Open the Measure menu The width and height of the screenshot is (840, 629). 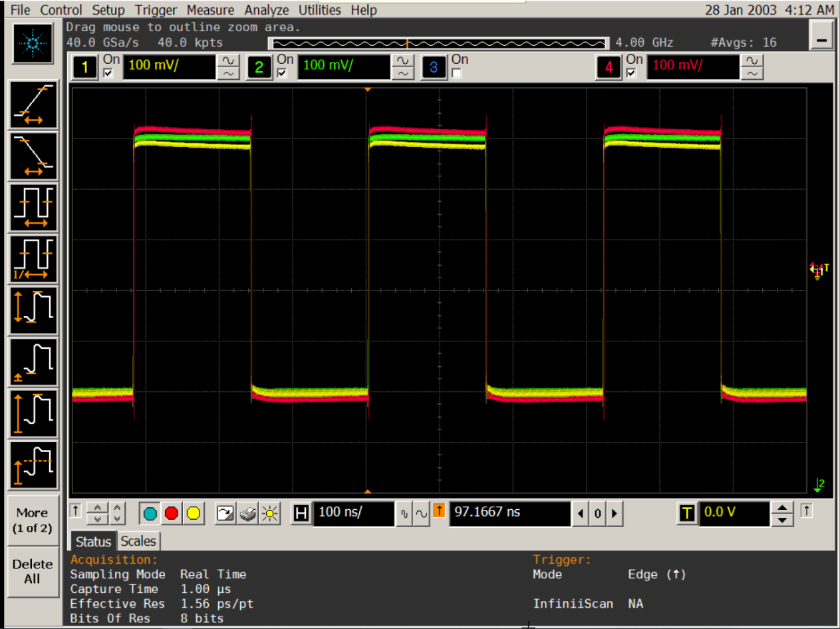click(x=210, y=10)
